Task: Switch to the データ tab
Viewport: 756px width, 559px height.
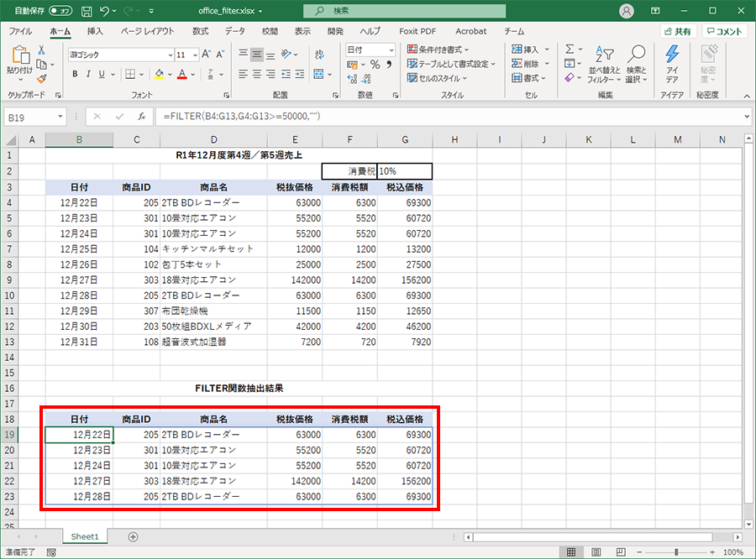Action: pyautogui.click(x=235, y=31)
